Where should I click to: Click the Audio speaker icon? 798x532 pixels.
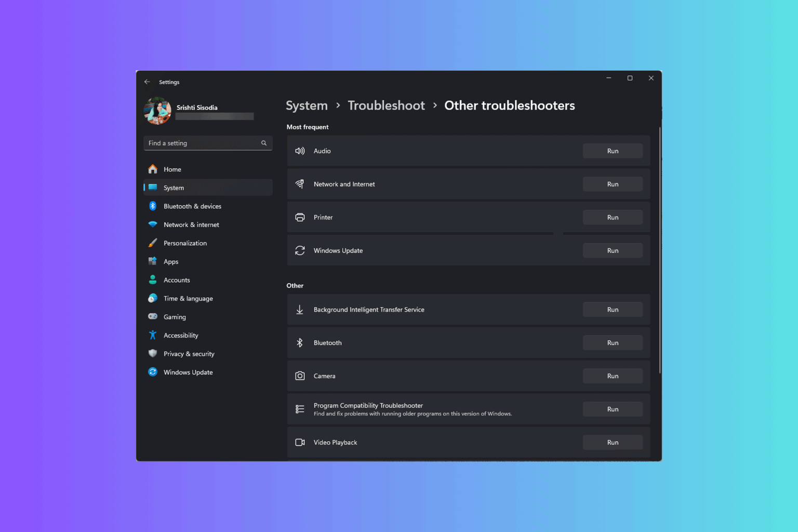[300, 151]
